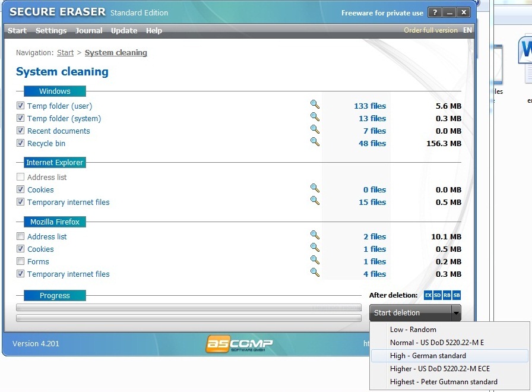
Task: Toggle Firefox Temporary internet files checkbox
Action: pyautogui.click(x=20, y=274)
